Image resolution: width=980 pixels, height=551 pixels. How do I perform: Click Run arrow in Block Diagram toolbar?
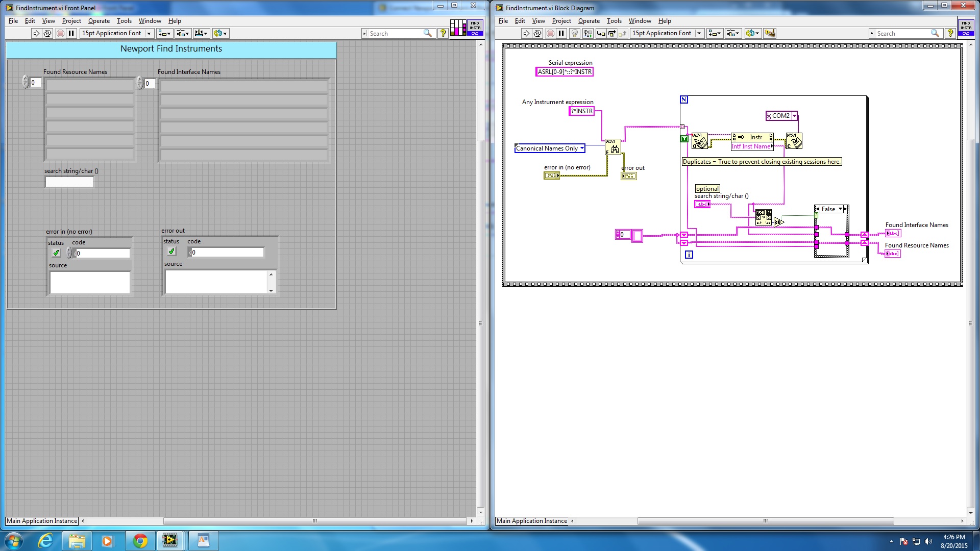pyautogui.click(x=526, y=33)
